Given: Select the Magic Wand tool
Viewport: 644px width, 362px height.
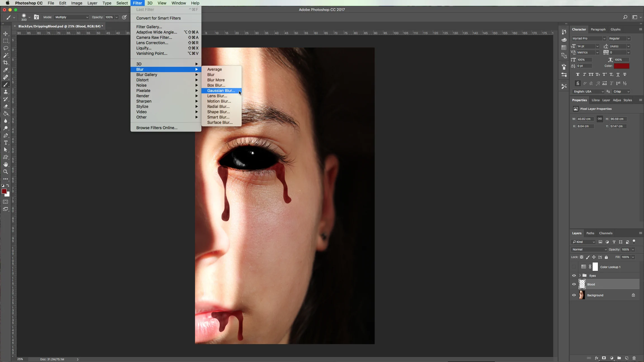Looking at the screenshot, I should pos(6,55).
